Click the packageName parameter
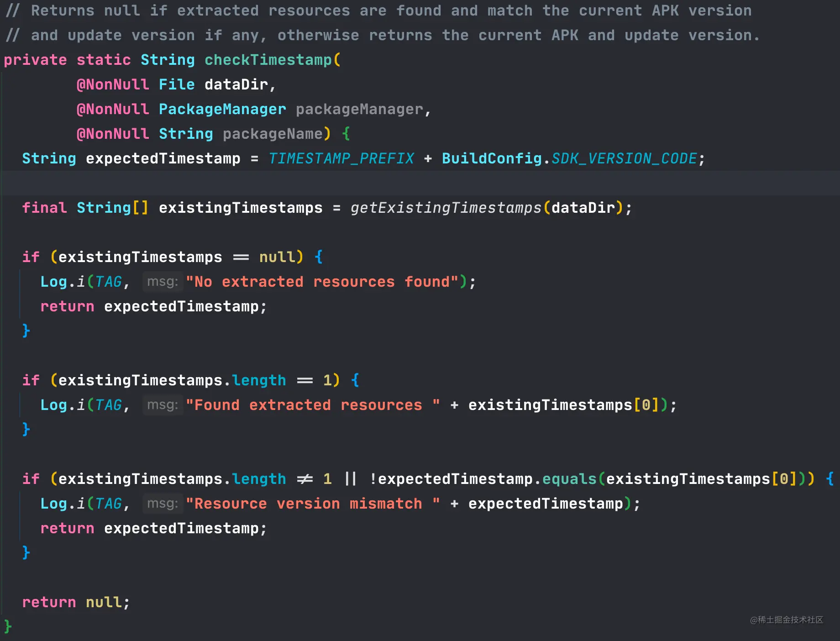Screen dimensions: 840x641 click(273, 134)
